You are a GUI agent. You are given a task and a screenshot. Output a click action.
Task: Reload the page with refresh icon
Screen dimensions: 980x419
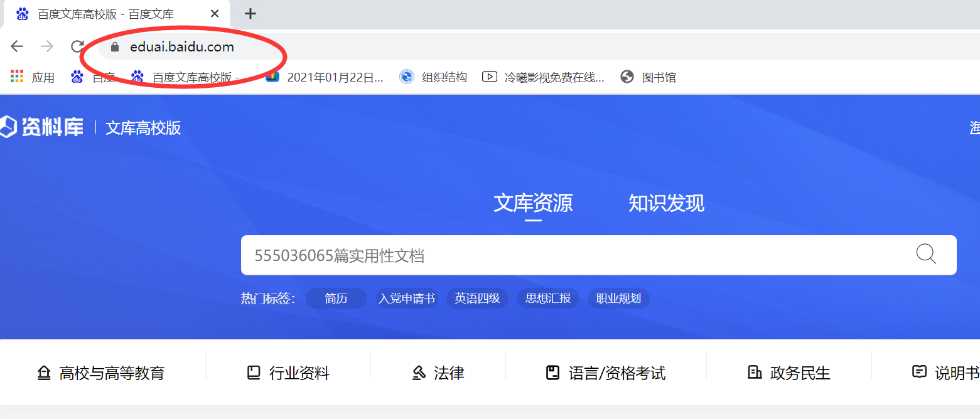(x=77, y=46)
